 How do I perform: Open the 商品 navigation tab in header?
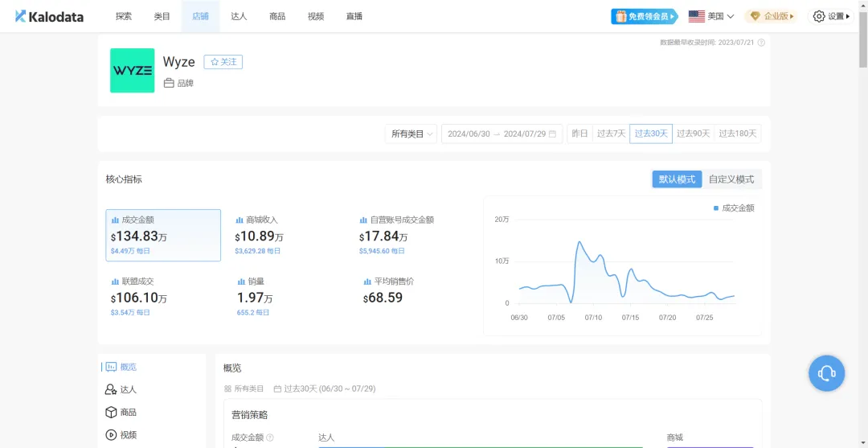click(277, 16)
